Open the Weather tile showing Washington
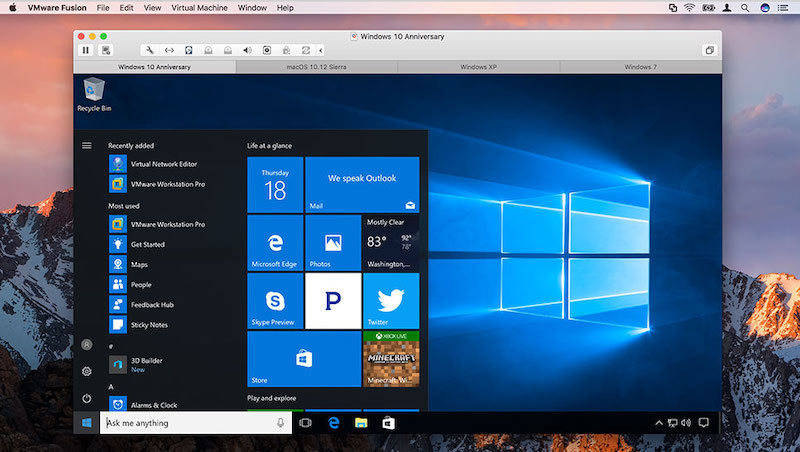Viewport: 800px width, 452px height. click(x=391, y=243)
